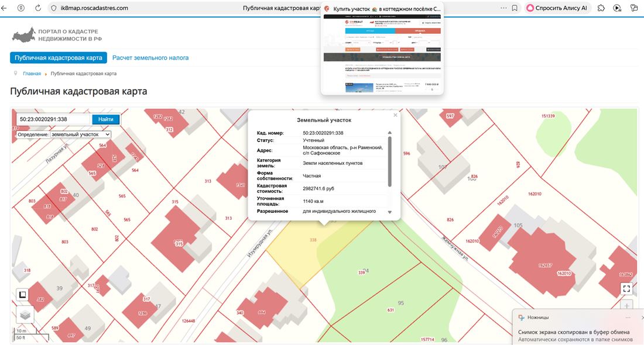
Task: Switch to Расчет земельного налога tab
Action: pyautogui.click(x=150, y=58)
